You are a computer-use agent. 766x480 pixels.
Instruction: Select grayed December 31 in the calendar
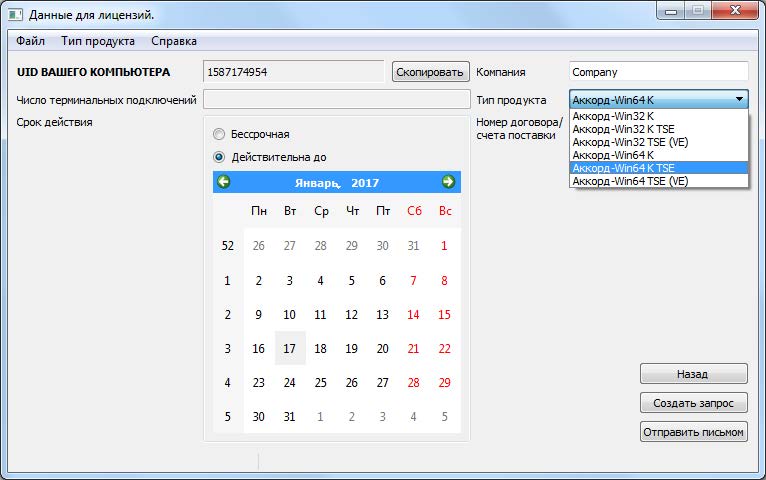[x=413, y=246]
